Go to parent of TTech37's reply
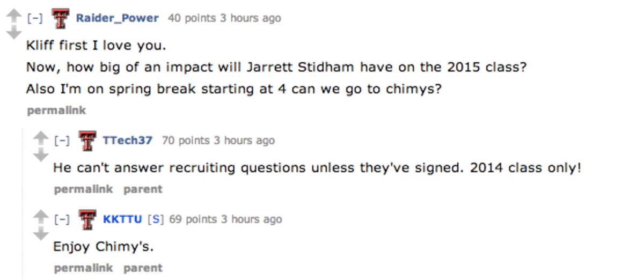The height and width of the screenshot is (280, 644). (x=142, y=189)
